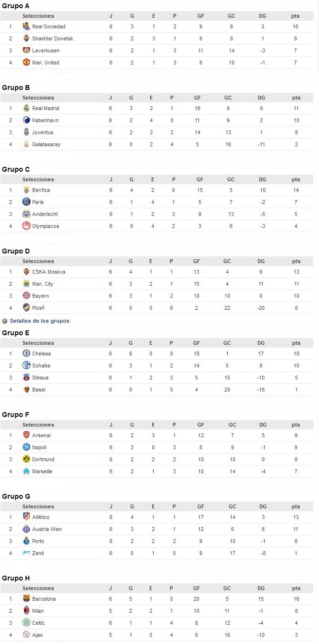319x644 pixels.
Task: Click the Napoli club crest
Action: coord(26,447)
